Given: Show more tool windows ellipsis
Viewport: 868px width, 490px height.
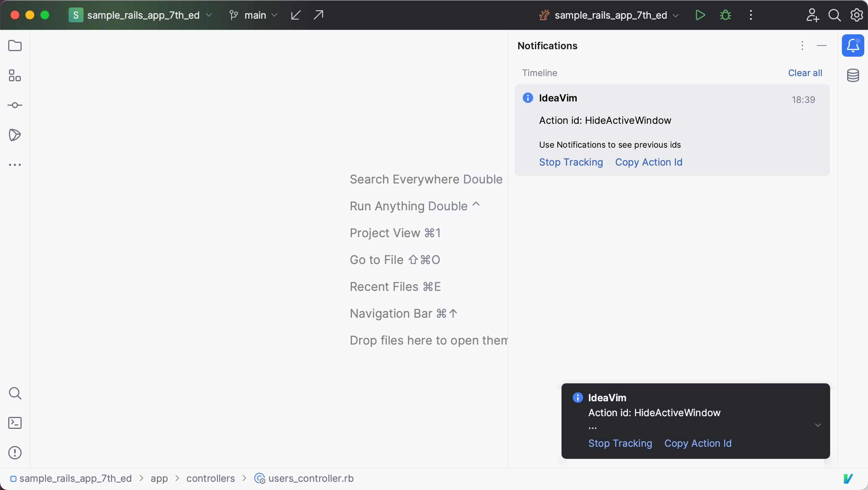Looking at the screenshot, I should click(x=15, y=164).
